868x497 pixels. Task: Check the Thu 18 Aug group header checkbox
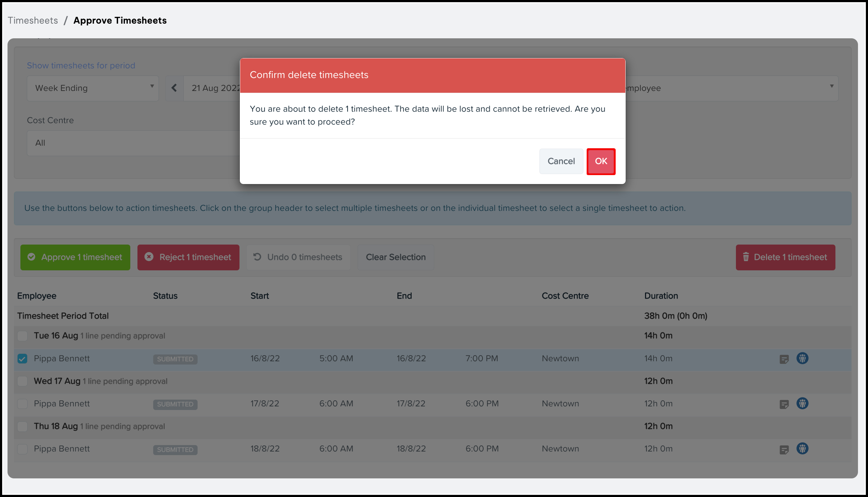point(23,426)
